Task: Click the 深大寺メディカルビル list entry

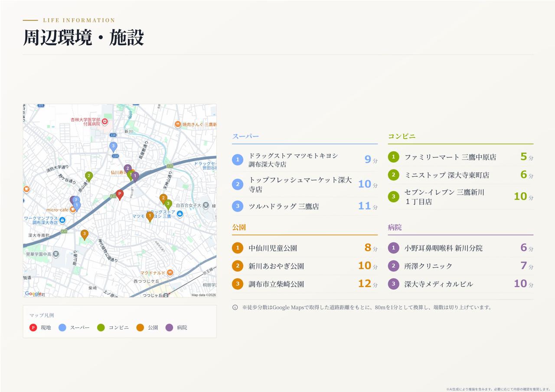Action: click(x=460, y=284)
